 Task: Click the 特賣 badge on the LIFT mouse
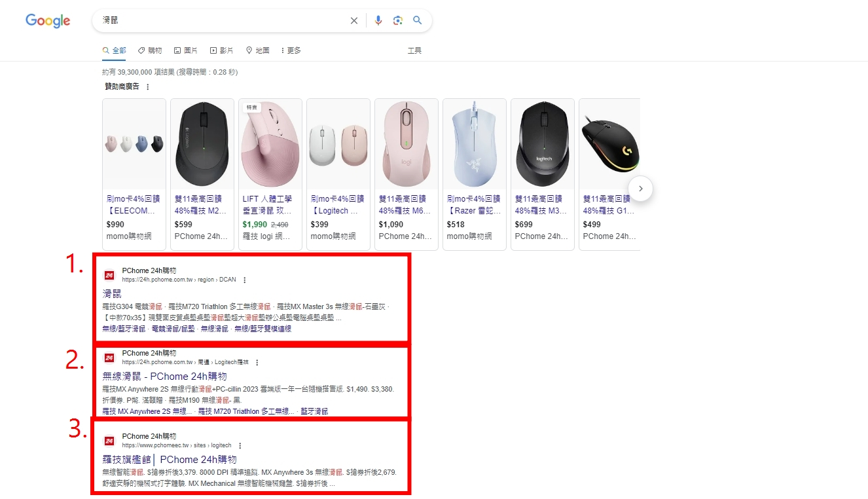coord(252,107)
